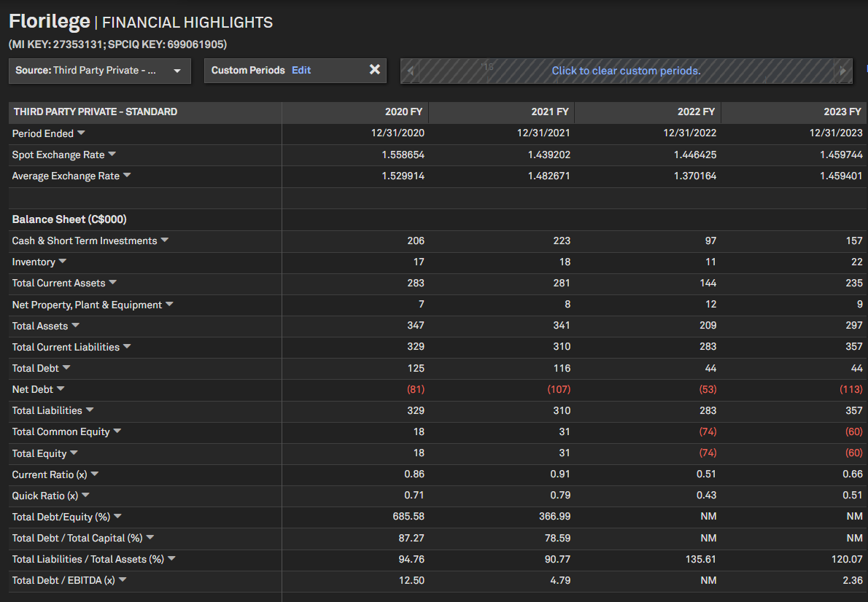
Task: Click 135.61 liabilities to assets value
Action: coord(700,559)
